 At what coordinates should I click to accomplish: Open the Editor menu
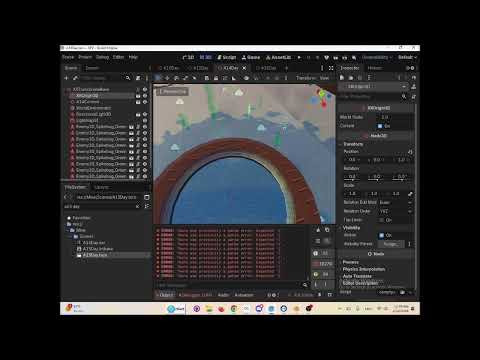click(x=118, y=57)
